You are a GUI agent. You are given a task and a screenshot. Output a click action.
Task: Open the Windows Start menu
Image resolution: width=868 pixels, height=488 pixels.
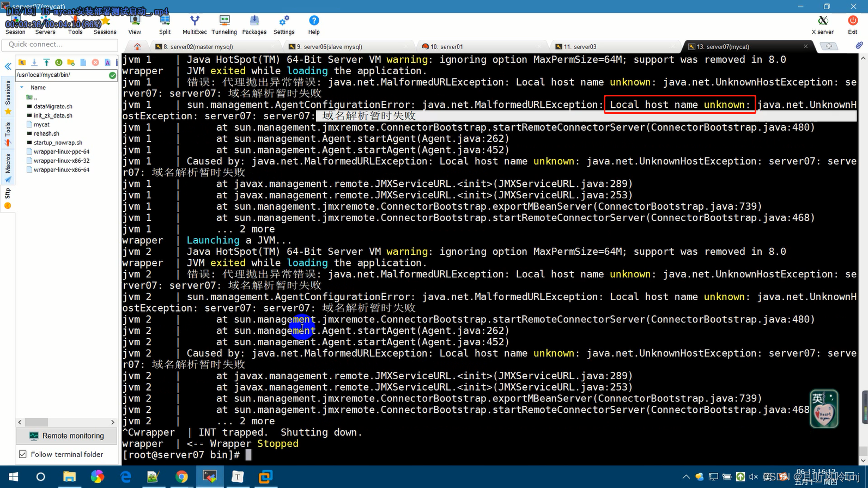click(13, 477)
